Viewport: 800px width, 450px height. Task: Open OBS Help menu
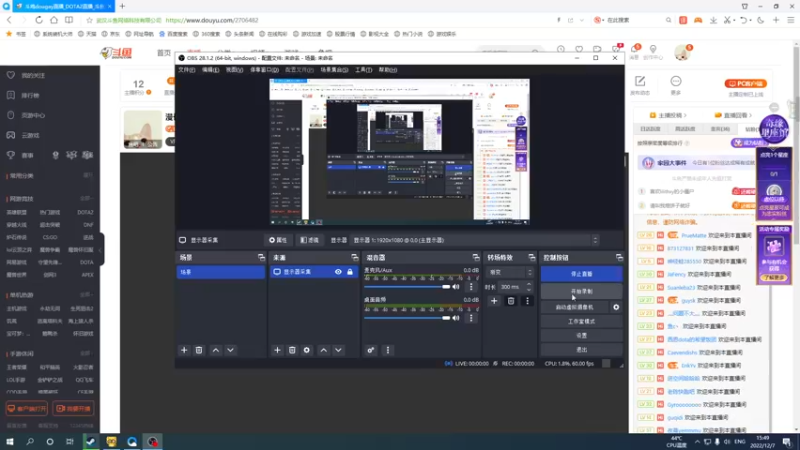tap(388, 70)
